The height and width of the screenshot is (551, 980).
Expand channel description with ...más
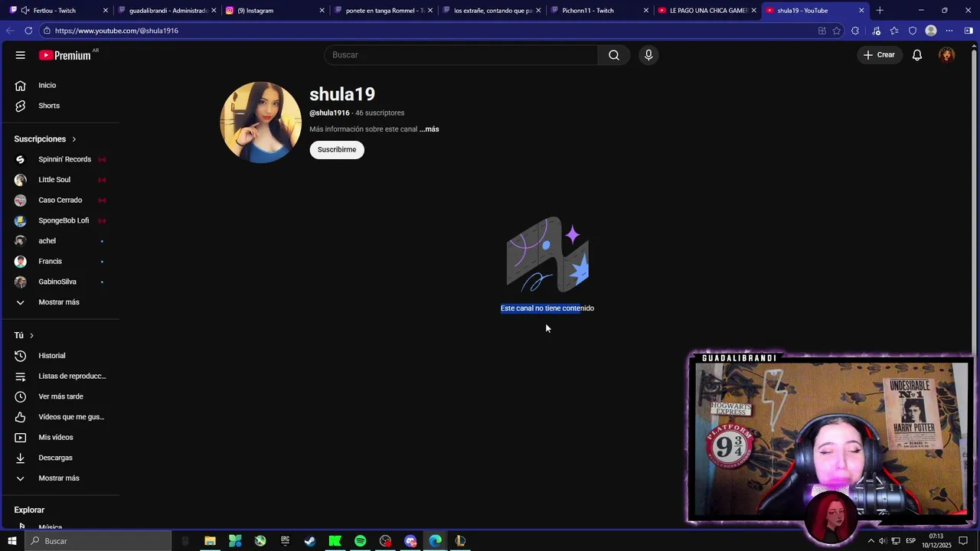[x=430, y=129]
